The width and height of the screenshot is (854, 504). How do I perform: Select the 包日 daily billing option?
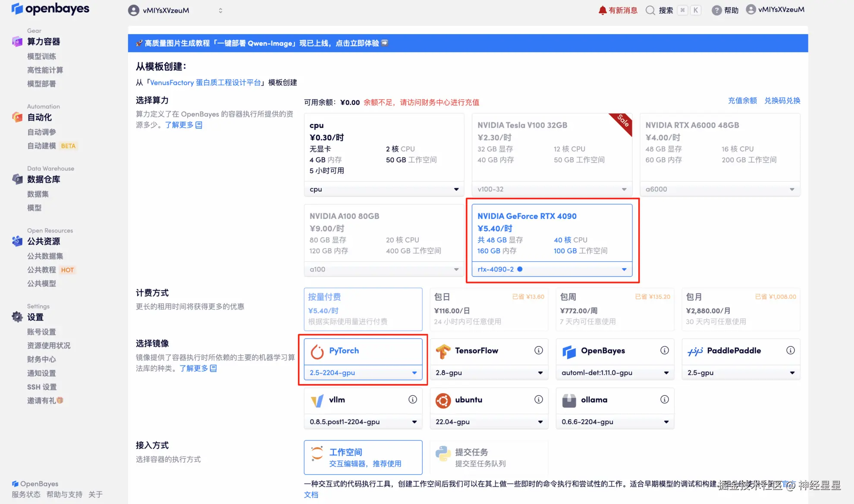coord(489,309)
